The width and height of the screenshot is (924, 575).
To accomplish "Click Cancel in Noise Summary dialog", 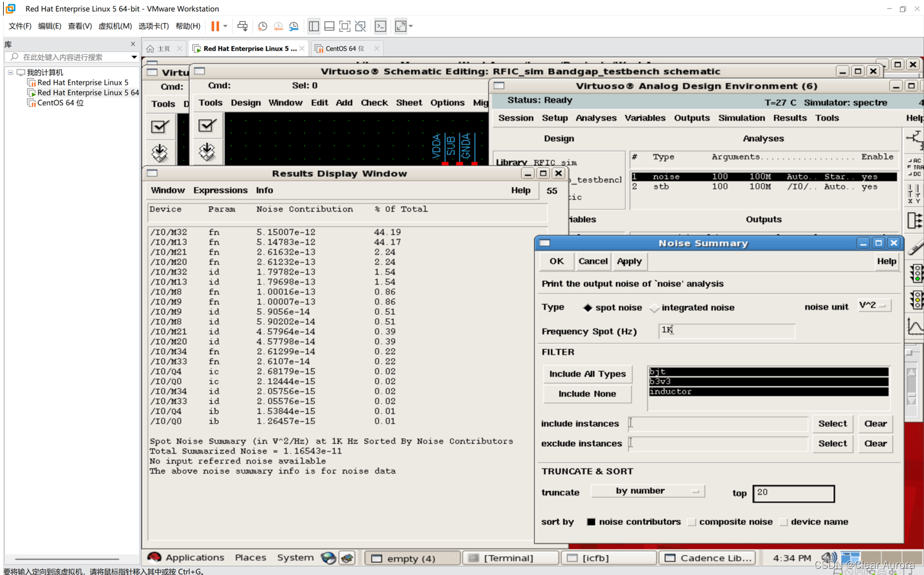I will [592, 261].
